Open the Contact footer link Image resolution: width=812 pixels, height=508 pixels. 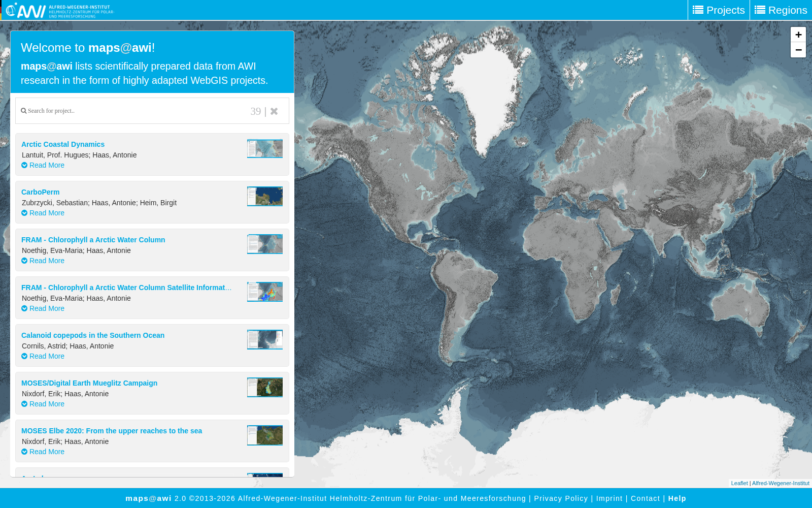[x=645, y=498]
